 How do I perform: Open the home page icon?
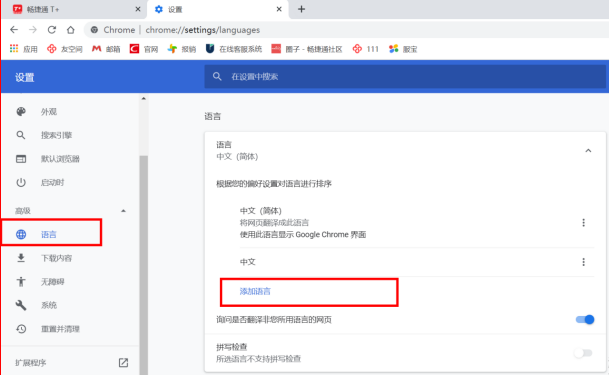[70, 30]
